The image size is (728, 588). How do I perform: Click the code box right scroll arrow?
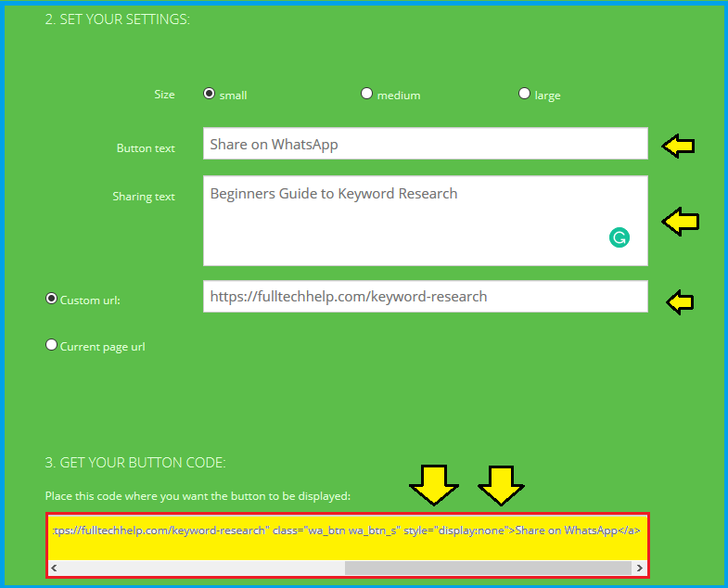click(640, 568)
